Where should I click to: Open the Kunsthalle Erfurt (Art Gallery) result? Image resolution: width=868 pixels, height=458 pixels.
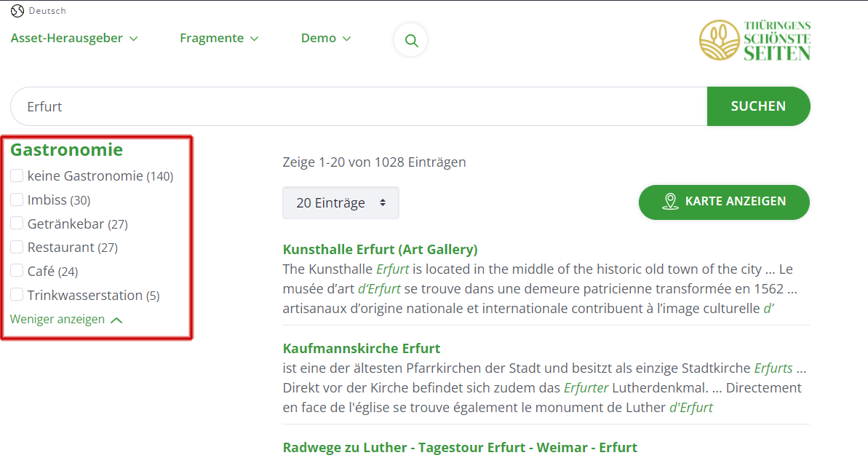coord(380,249)
